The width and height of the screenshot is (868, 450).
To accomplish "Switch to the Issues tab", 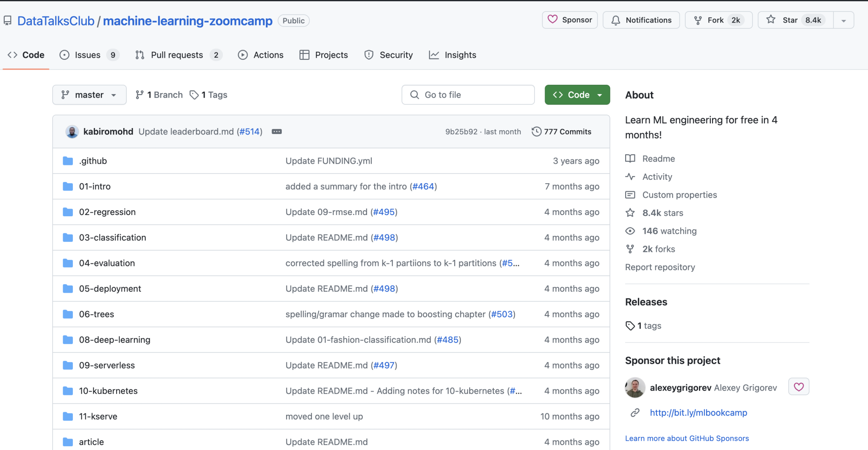I will pyautogui.click(x=87, y=55).
